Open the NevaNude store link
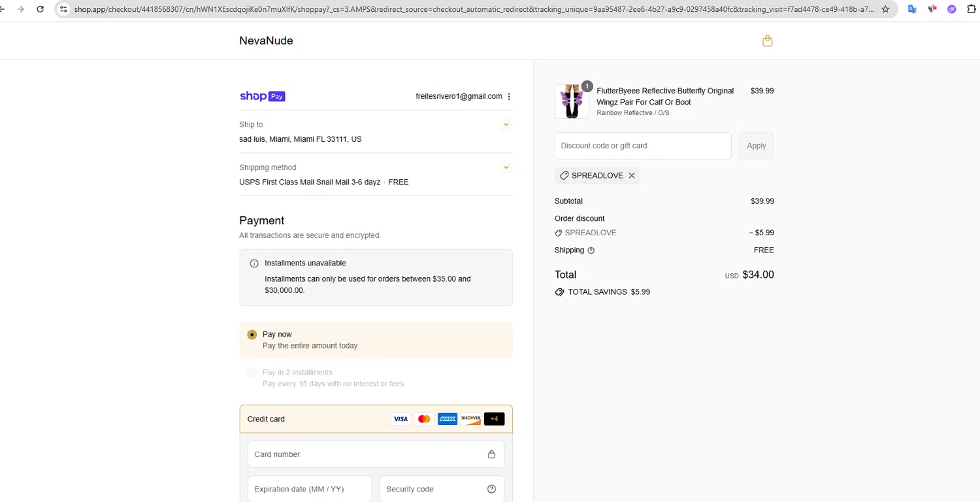Viewport: 980px width, 502px height. pos(266,41)
